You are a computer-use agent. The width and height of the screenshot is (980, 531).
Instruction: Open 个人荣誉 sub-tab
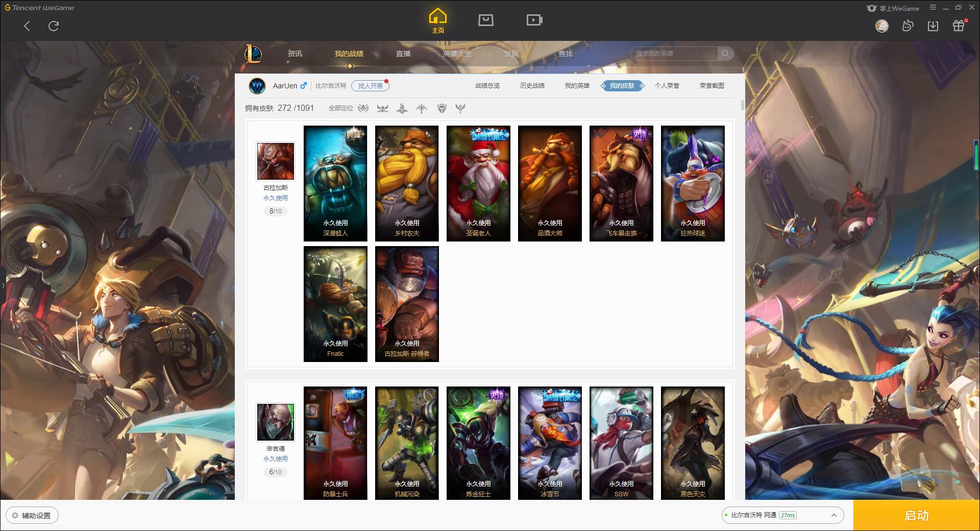(667, 86)
